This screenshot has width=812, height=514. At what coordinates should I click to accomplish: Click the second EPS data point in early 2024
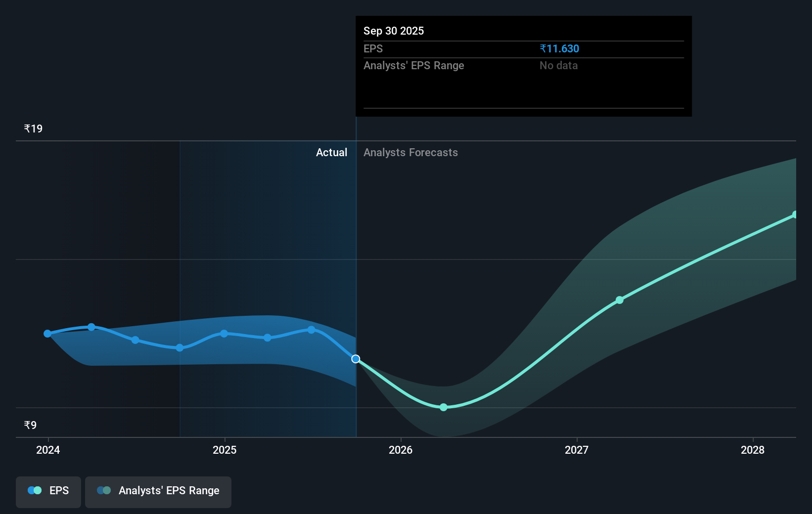click(x=91, y=327)
